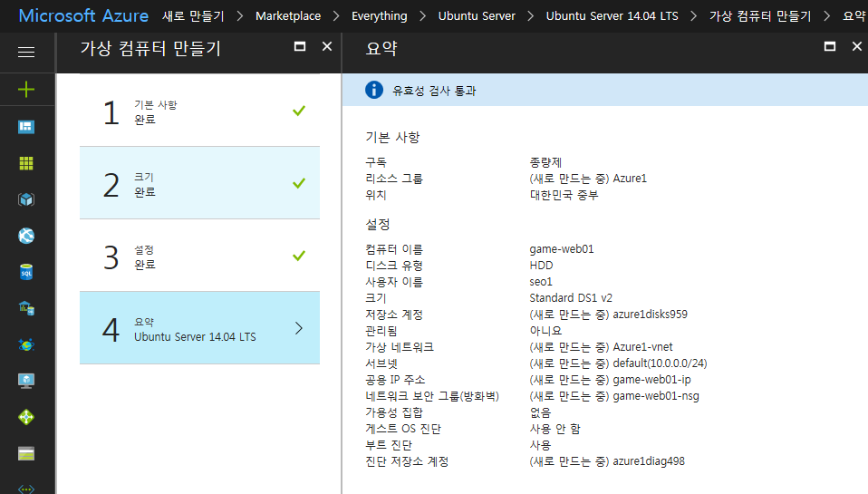868x494 pixels.
Task: Open SQL databases icon
Action: click(26, 272)
